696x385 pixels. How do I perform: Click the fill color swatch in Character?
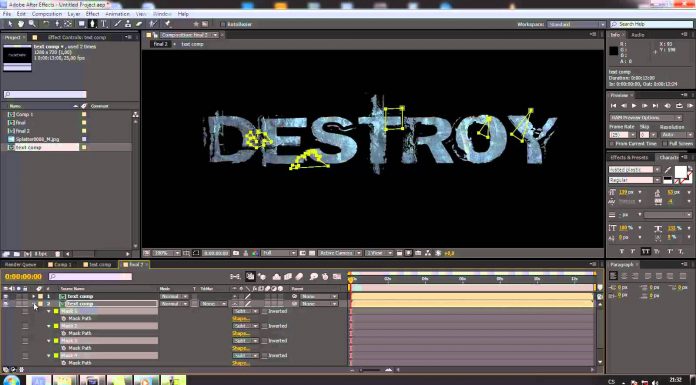tap(680, 171)
